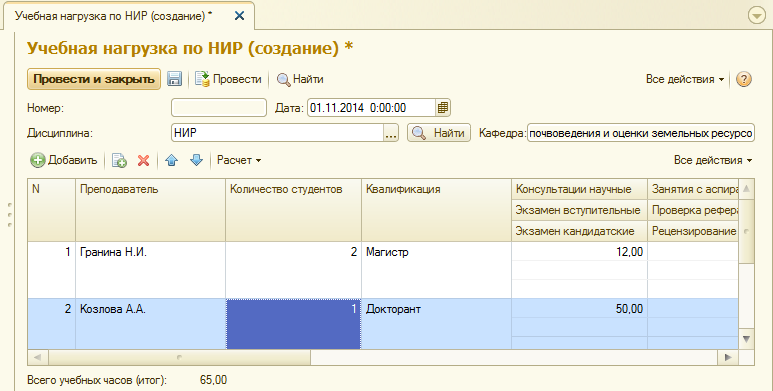This screenshot has width=773, height=391.
Task: Add a new row with Добавить
Action: click(x=64, y=160)
